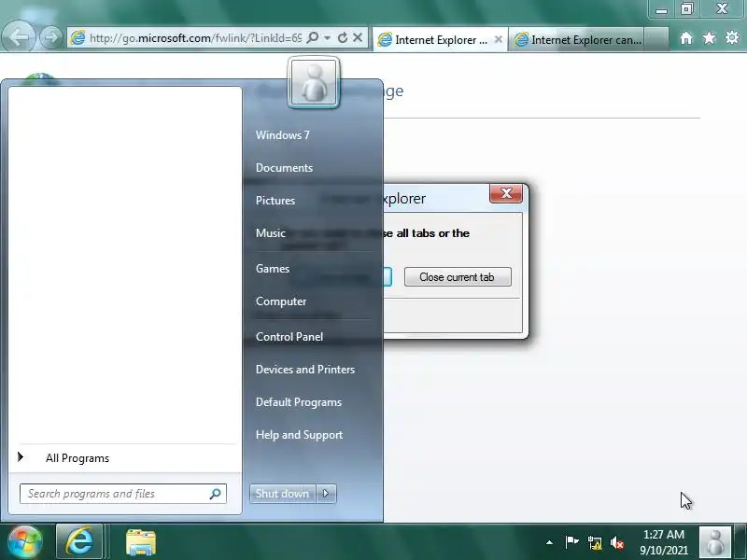Expand All Programs list
The image size is (747, 560).
pyautogui.click(x=78, y=458)
